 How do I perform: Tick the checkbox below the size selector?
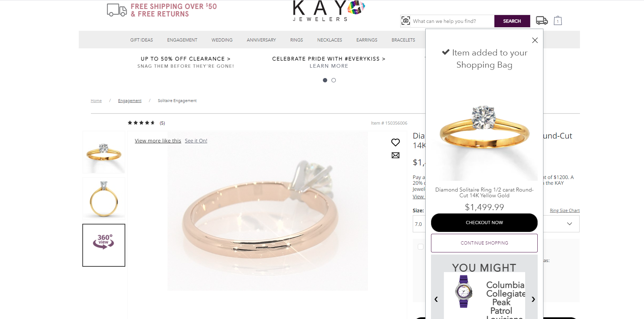pyautogui.click(x=421, y=247)
